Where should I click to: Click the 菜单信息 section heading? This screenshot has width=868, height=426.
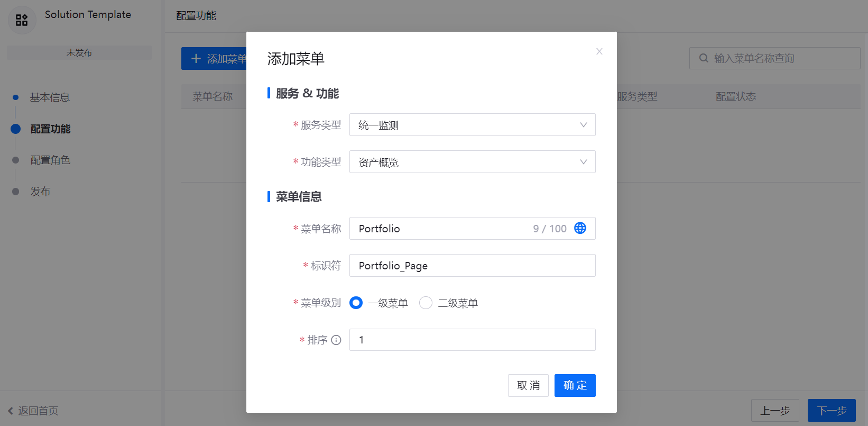tap(299, 197)
